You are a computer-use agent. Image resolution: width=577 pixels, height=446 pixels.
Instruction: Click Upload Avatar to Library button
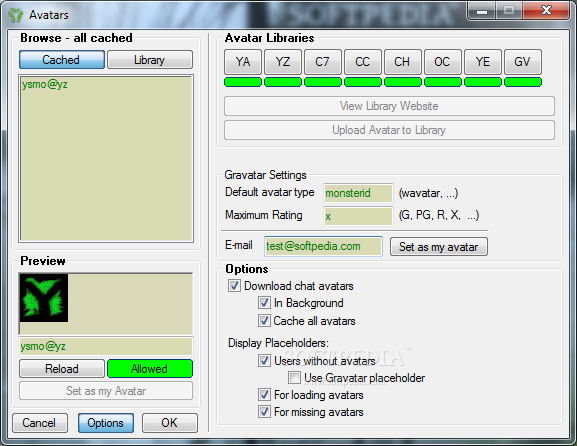pos(389,130)
